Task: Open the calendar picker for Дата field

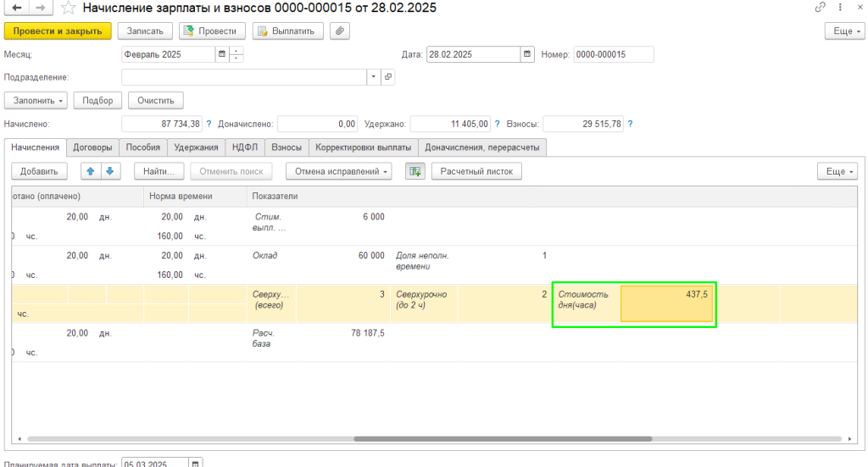Action: coord(527,54)
